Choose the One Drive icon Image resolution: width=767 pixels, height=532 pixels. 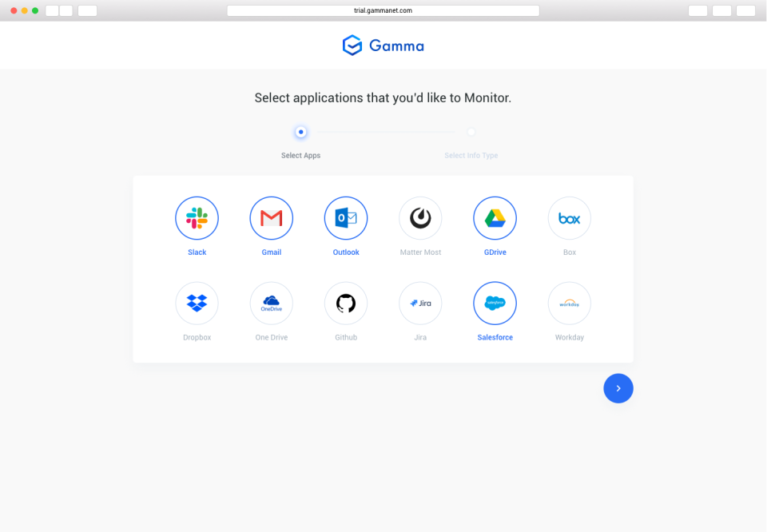272,304
